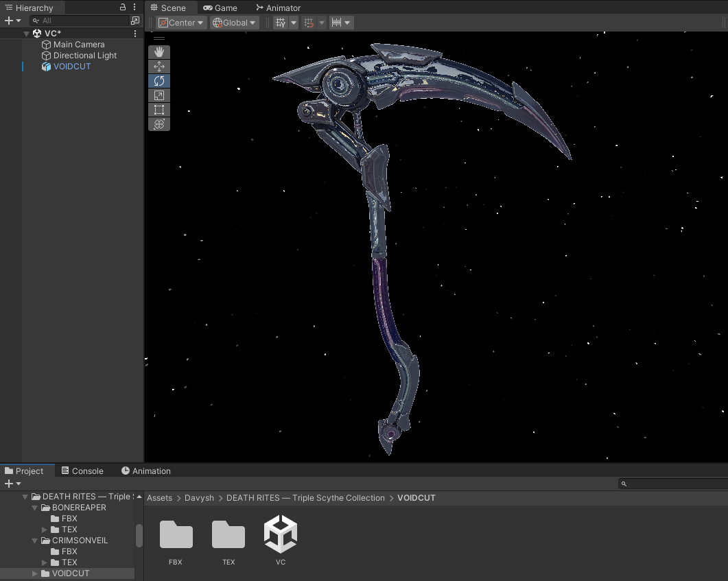Go to Assets in the breadcrumb
Screen dimensions: 728x581
click(x=159, y=498)
